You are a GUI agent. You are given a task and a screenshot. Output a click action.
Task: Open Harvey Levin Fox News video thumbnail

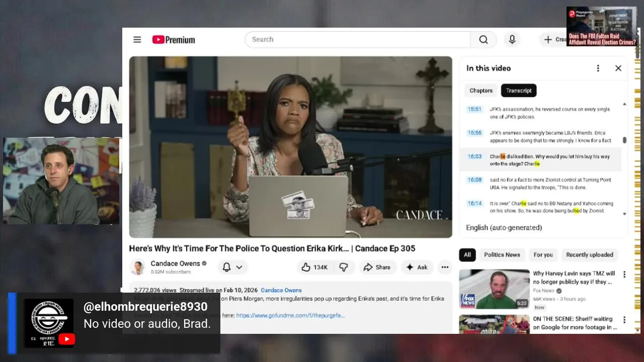pyautogui.click(x=494, y=289)
